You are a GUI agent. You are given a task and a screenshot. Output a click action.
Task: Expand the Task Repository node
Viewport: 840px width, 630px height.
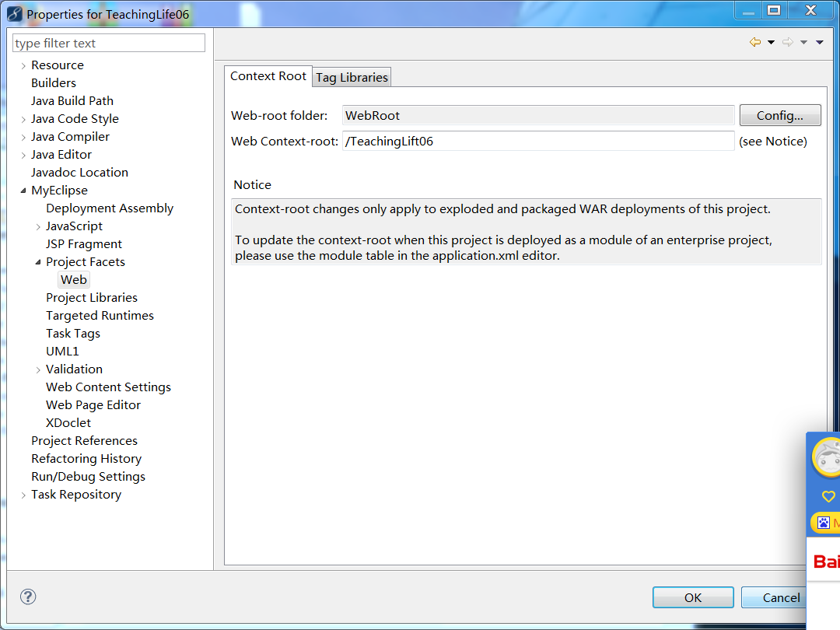tap(23, 495)
